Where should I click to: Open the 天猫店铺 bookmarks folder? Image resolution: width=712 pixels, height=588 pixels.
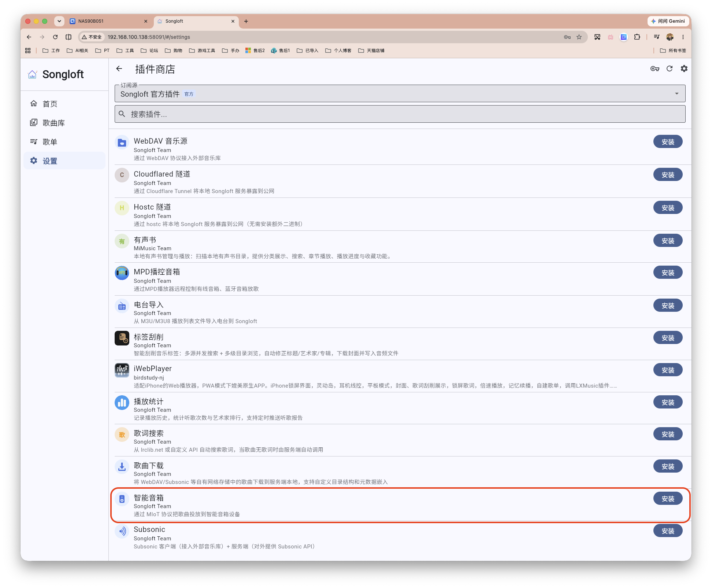(371, 51)
